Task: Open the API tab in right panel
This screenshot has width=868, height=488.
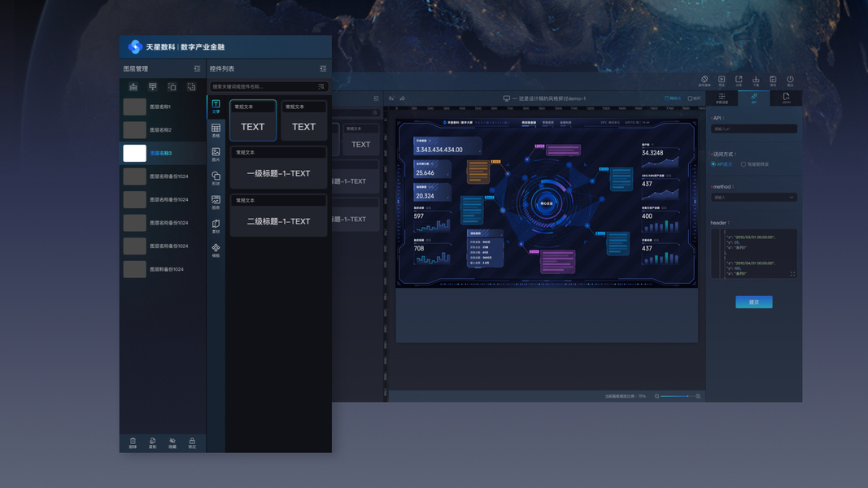Action: 753,98
